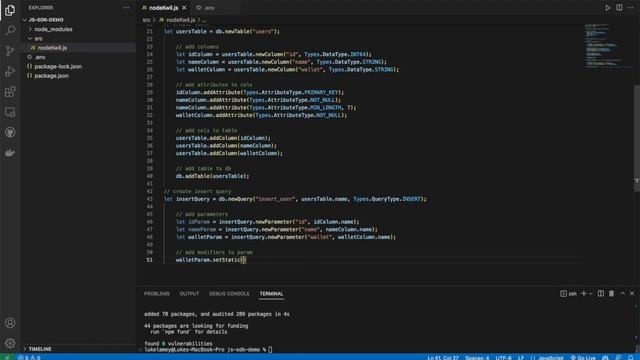The width and height of the screenshot is (640, 360).
Task: Open the Accounts menu icon
Action: (x=10, y=323)
